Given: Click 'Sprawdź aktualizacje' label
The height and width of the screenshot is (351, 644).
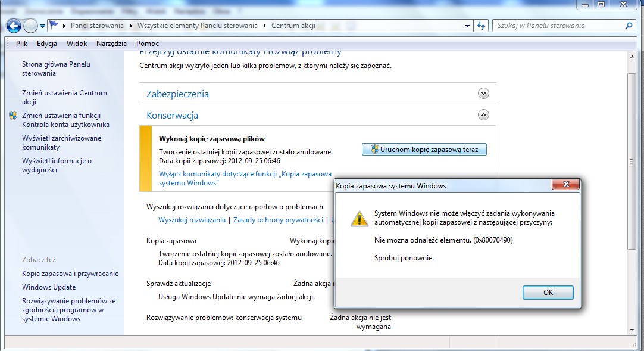Looking at the screenshot, I should pos(179,284).
